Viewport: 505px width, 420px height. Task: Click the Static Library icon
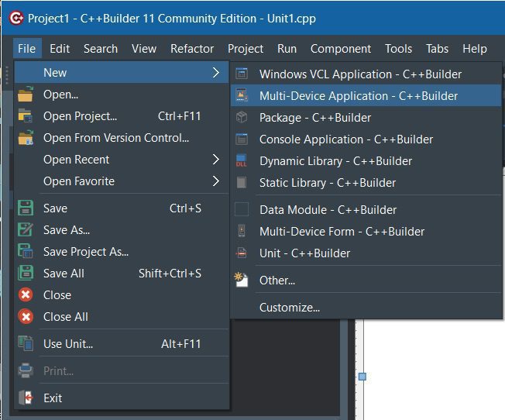(x=242, y=182)
